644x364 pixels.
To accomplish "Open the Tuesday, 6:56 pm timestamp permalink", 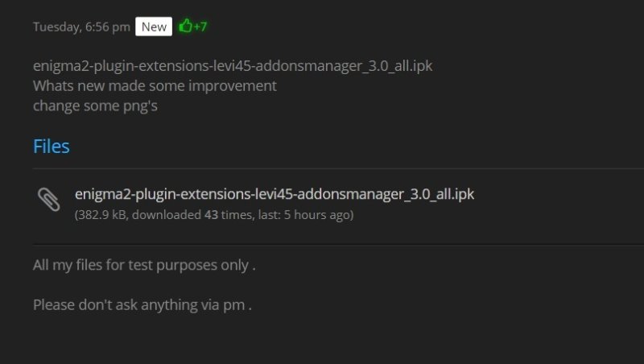I will tap(81, 27).
